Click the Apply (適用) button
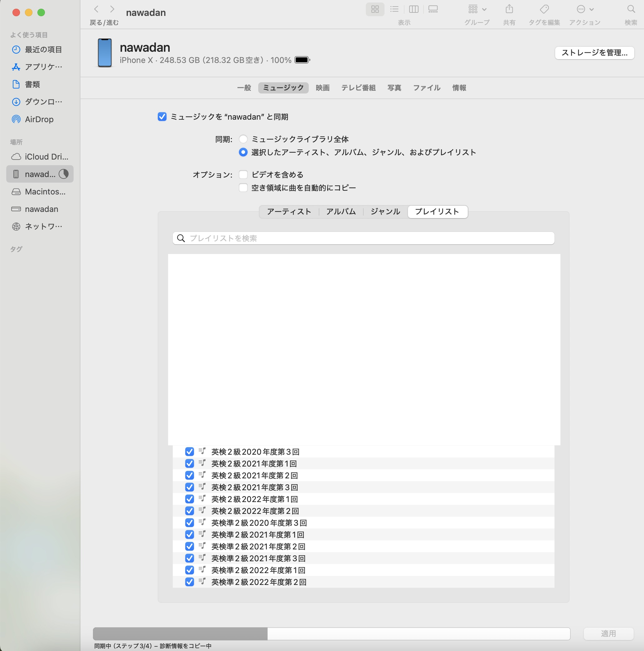Image resolution: width=644 pixels, height=651 pixels. (608, 634)
